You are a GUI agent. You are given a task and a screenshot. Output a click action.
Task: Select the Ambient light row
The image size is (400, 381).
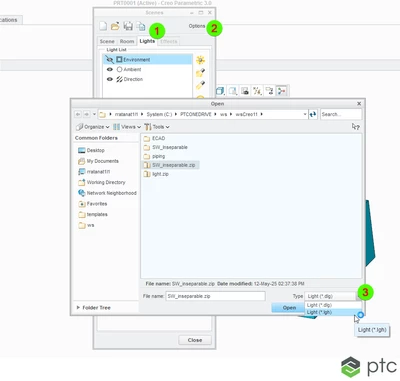148,69
